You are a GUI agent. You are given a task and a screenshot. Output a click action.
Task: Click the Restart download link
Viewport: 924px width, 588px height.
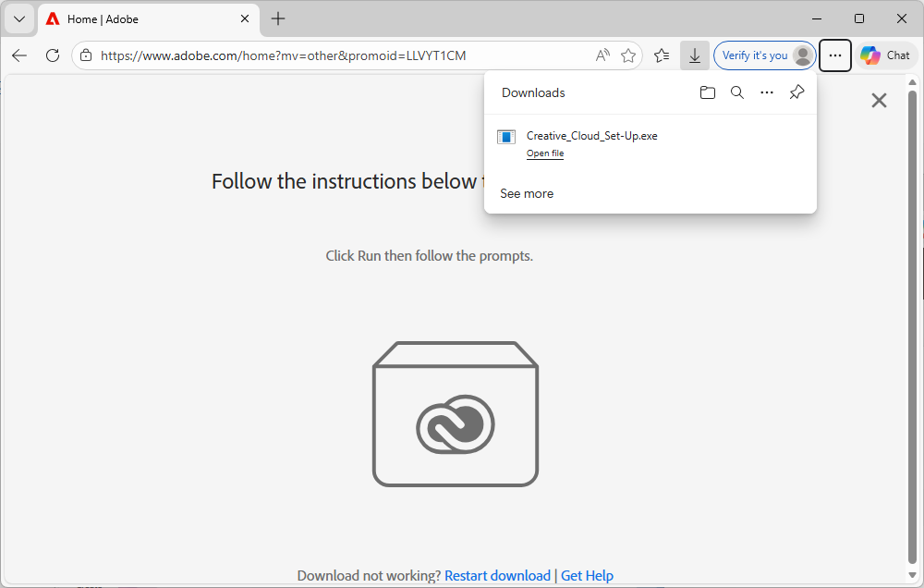[497, 575]
